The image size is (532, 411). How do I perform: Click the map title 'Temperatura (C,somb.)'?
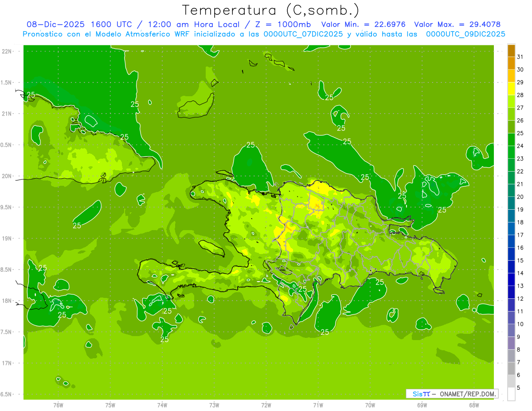(x=271, y=10)
